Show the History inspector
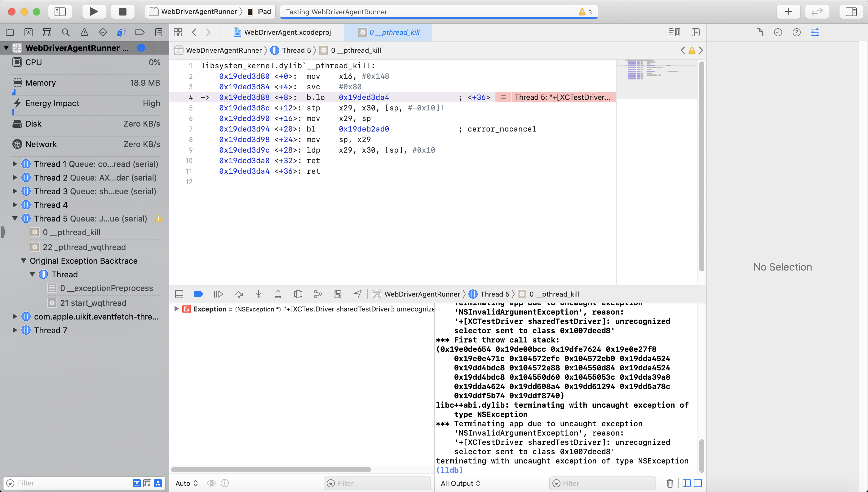 click(x=778, y=33)
